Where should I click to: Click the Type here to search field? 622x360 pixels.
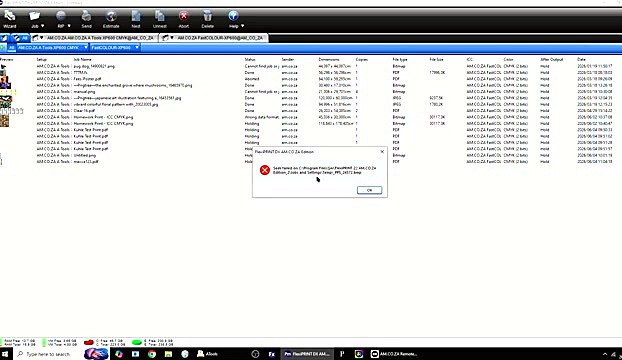point(48,354)
